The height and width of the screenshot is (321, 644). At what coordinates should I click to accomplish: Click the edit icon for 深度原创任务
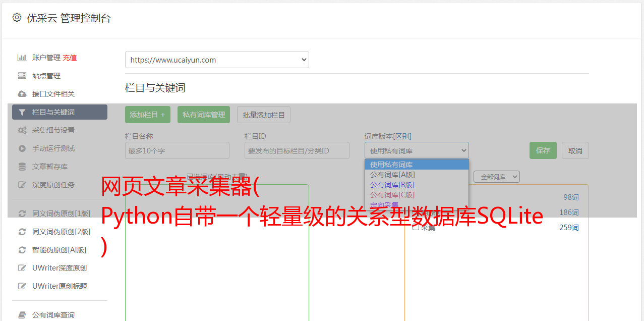coord(22,185)
